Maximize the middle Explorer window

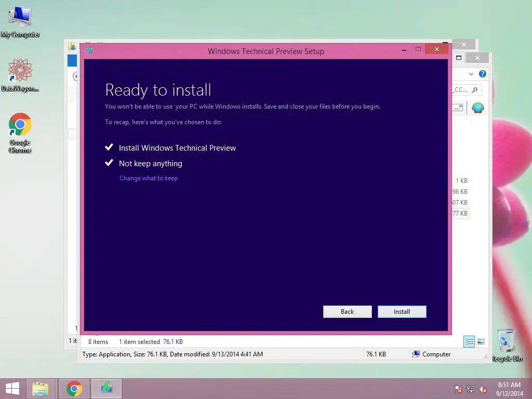coord(459,58)
